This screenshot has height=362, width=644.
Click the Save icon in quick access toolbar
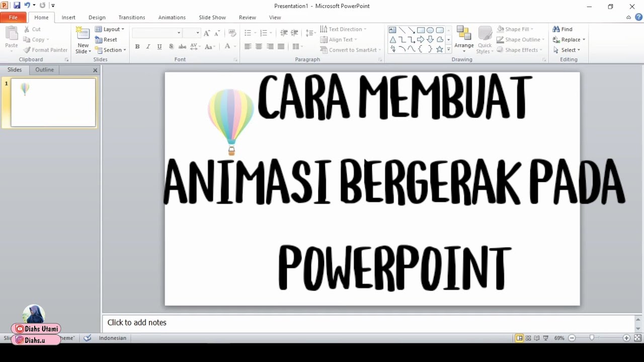17,6
